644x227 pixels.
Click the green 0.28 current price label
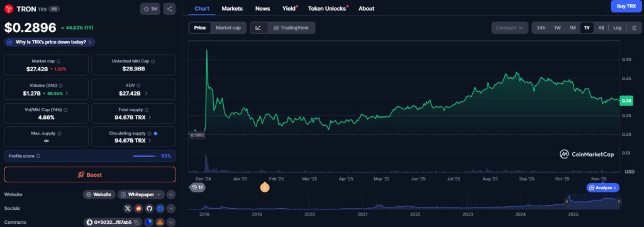[x=626, y=101]
